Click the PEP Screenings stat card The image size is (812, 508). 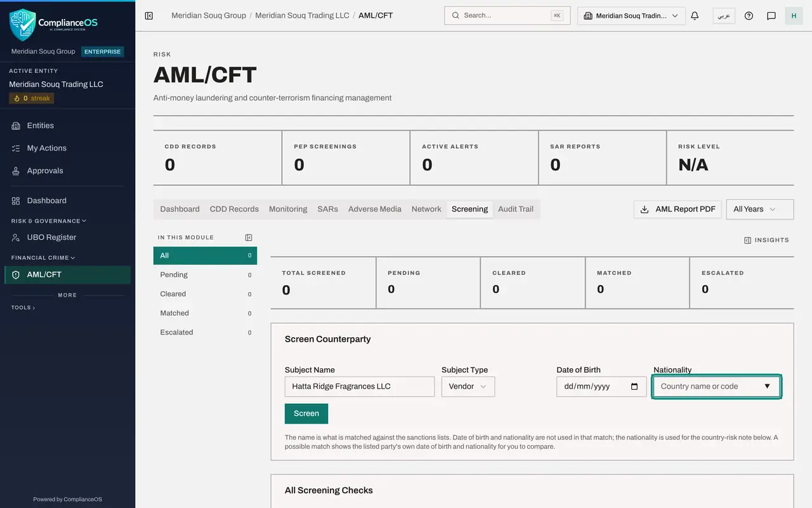click(x=346, y=157)
